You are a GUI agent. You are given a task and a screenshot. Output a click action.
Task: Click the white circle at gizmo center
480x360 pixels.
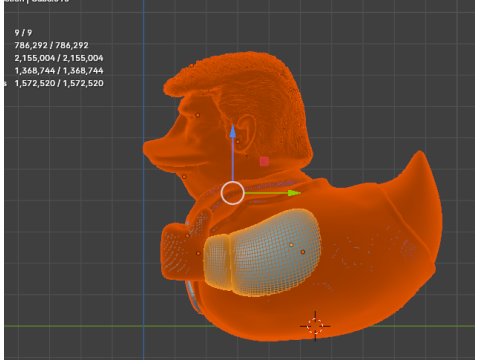[x=232, y=193]
